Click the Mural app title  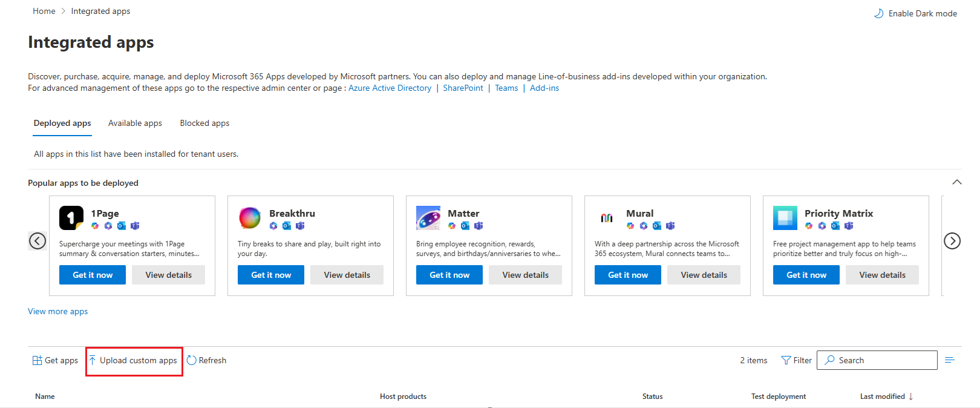(640, 213)
